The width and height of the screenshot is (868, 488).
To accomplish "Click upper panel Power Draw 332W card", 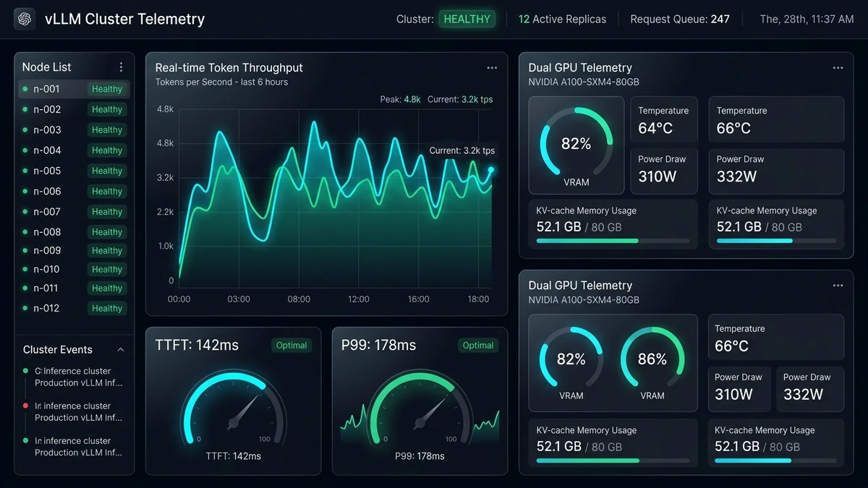I will 776,171.
